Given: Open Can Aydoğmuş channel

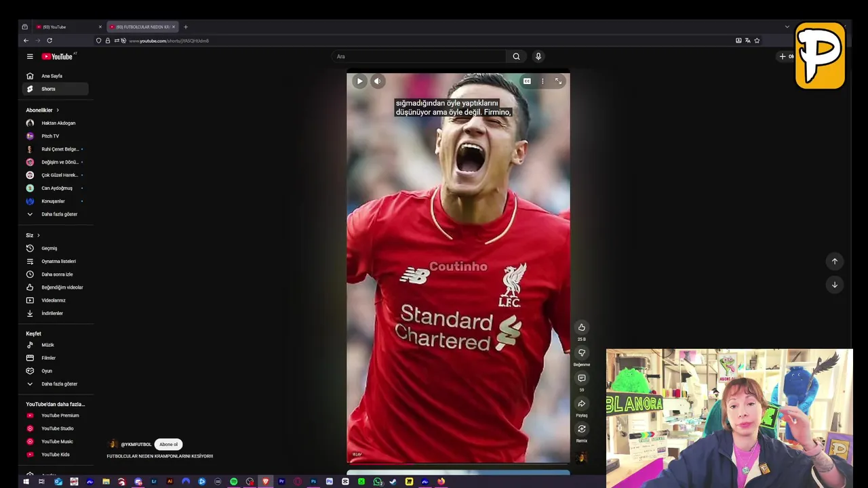Looking at the screenshot, I should [x=56, y=188].
